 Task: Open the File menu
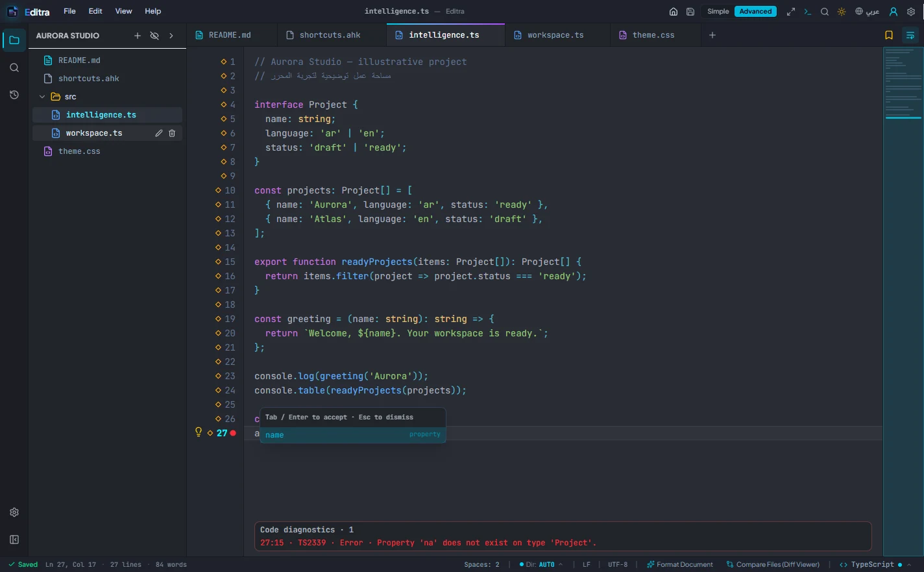70,12
